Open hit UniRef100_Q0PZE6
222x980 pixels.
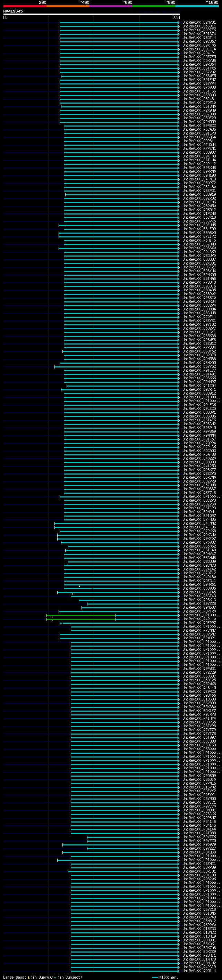(199, 30)
